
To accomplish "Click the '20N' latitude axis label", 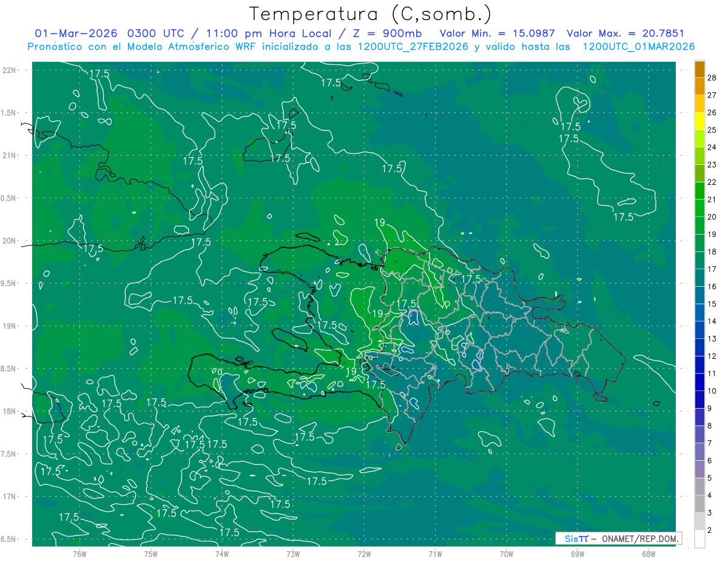I will 10,241.
